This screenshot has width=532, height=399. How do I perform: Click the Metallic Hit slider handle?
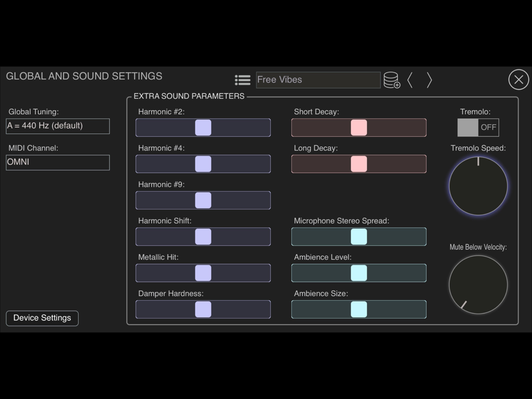(x=203, y=273)
